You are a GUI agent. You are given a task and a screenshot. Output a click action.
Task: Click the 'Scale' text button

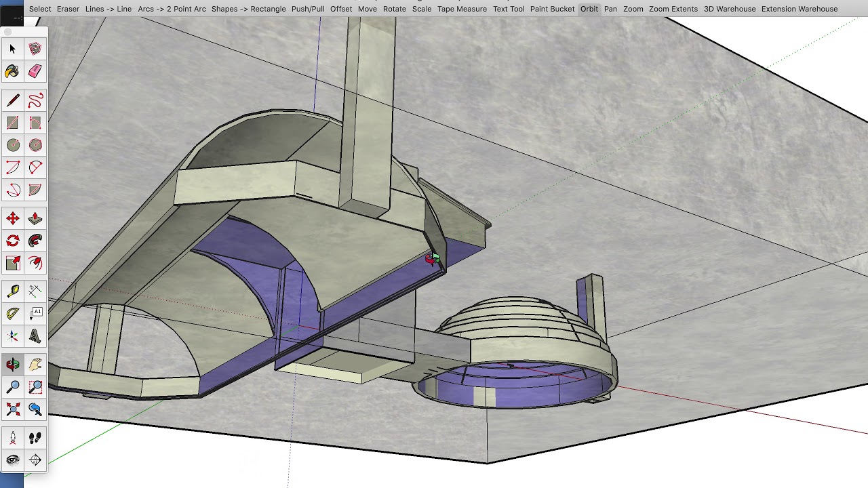click(422, 9)
